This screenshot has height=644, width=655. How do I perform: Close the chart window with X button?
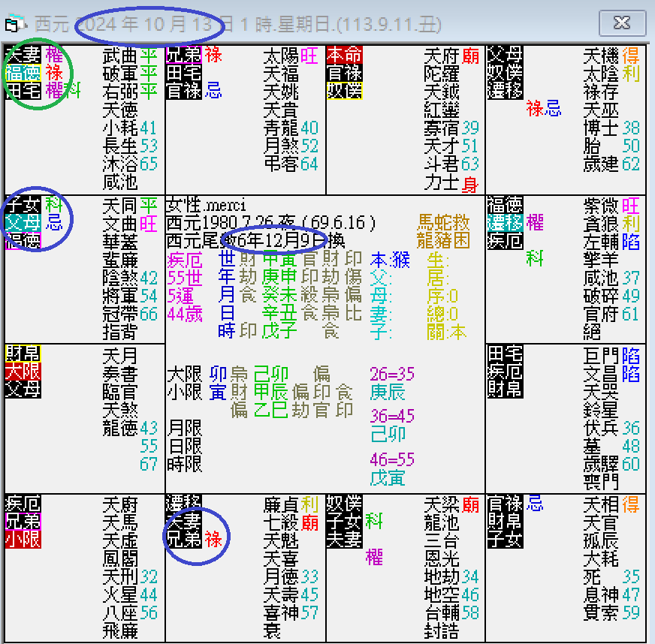[622, 23]
